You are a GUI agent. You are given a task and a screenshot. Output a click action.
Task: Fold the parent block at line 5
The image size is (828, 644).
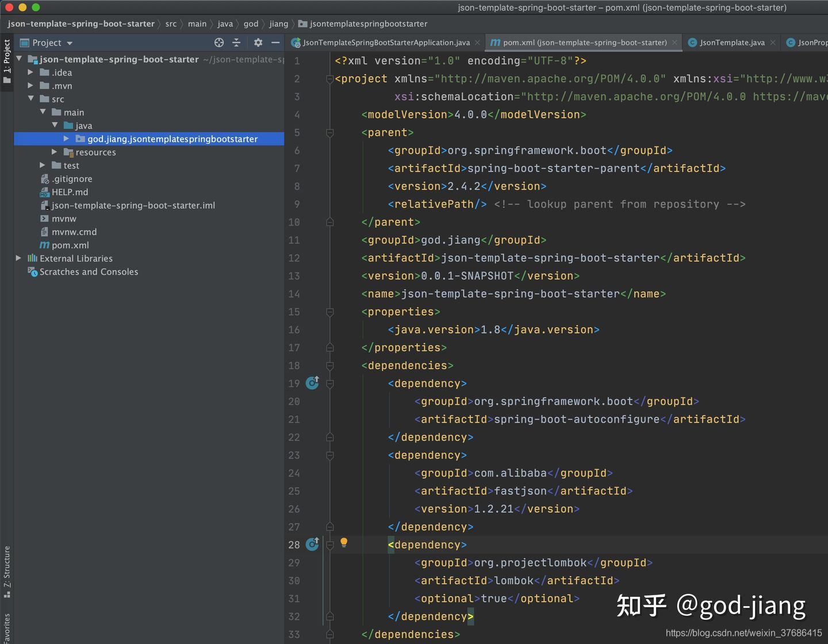pyautogui.click(x=330, y=133)
